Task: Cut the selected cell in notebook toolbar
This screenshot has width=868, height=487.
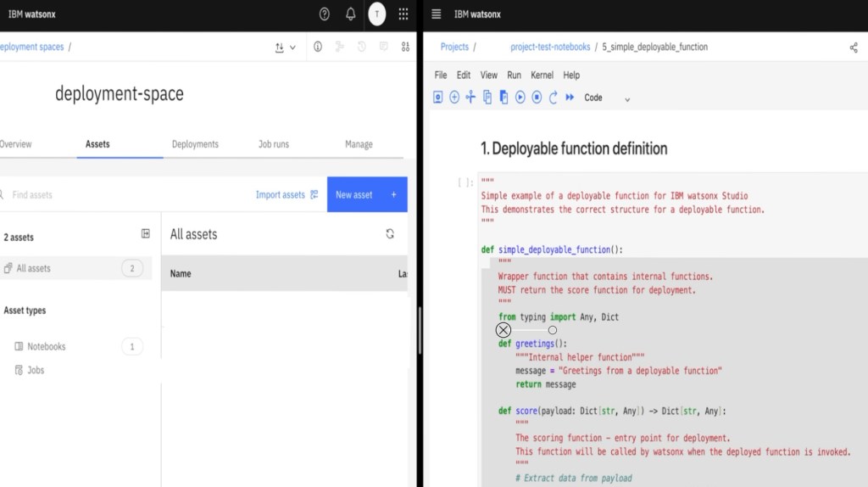Action: tap(470, 98)
